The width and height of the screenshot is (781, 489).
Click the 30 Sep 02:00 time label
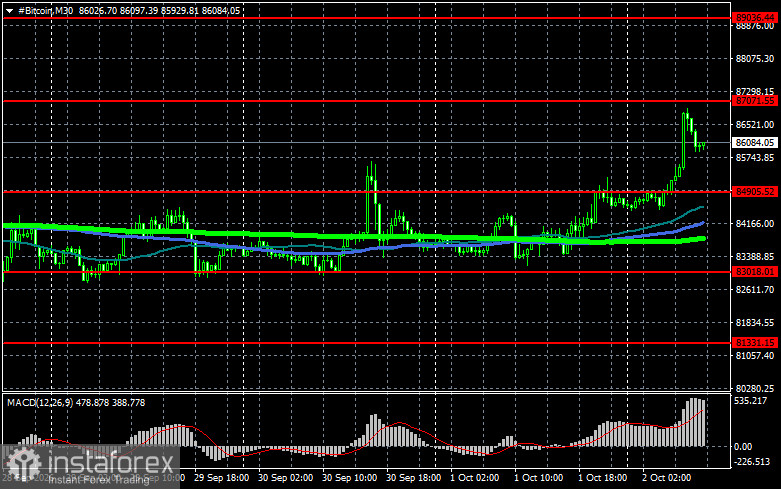click(x=285, y=478)
